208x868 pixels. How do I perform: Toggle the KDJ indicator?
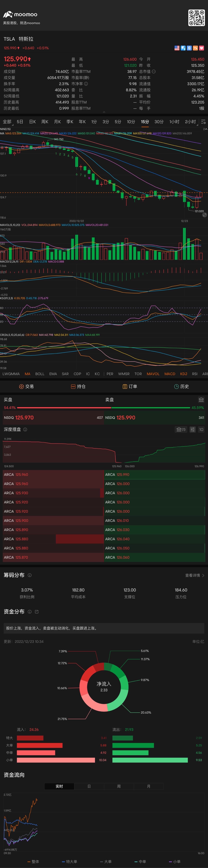tap(184, 374)
